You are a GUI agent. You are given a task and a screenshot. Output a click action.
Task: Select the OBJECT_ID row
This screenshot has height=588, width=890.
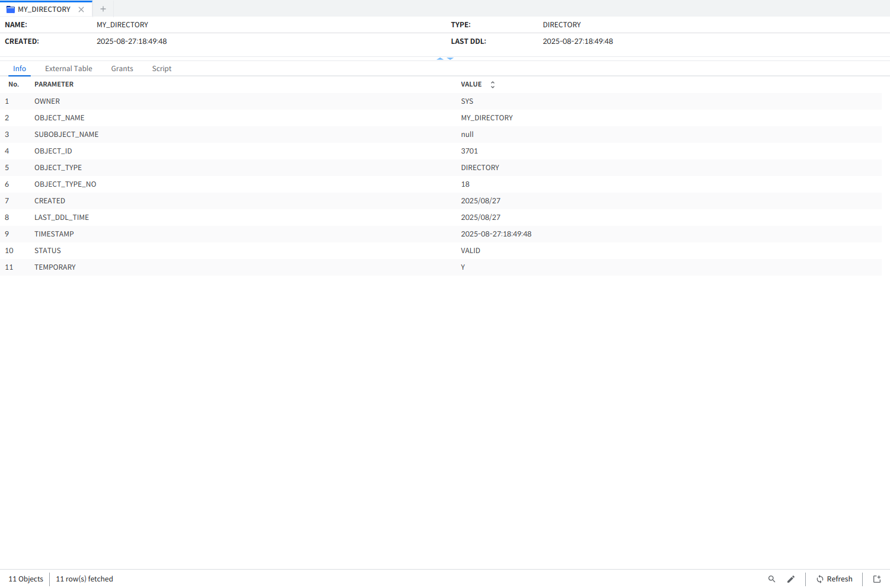pos(53,151)
